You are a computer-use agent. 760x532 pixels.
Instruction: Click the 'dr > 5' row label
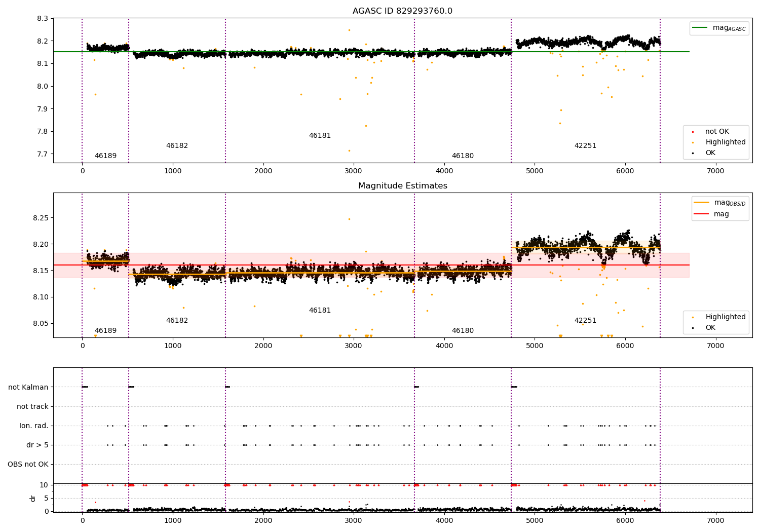[x=37, y=445]
